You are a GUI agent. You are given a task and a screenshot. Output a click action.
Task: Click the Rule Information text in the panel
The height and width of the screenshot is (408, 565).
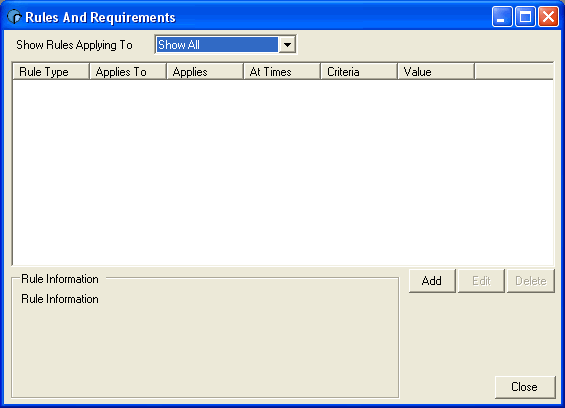pyautogui.click(x=60, y=299)
